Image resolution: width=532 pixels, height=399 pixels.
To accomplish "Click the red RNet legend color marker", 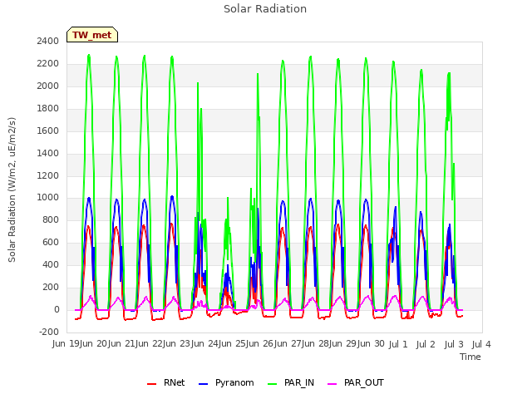I will tap(151, 384).
